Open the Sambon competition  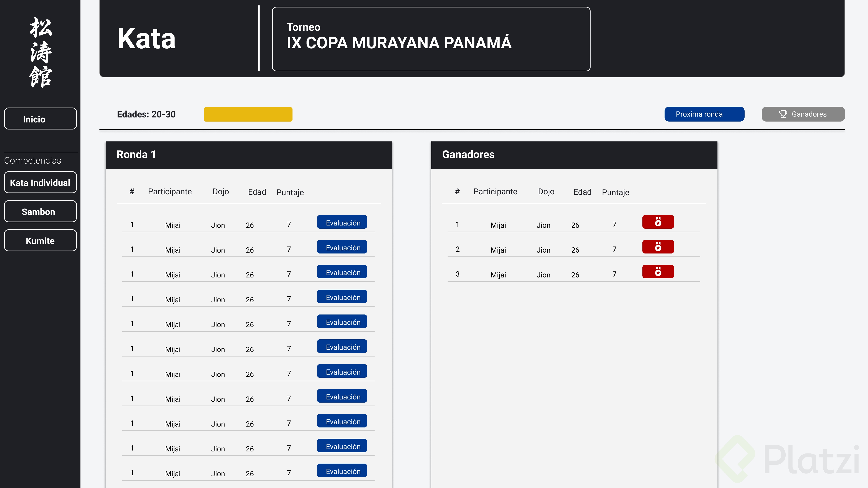pos(40,211)
